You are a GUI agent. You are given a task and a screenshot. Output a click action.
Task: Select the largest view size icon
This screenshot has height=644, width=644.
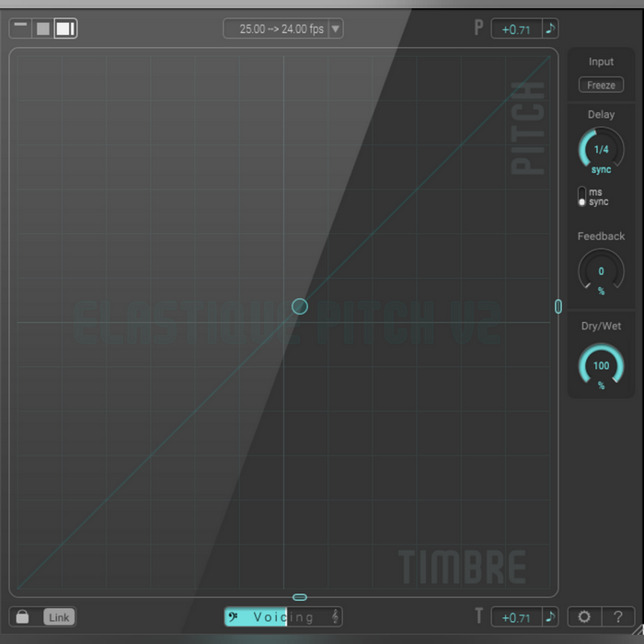65,29
